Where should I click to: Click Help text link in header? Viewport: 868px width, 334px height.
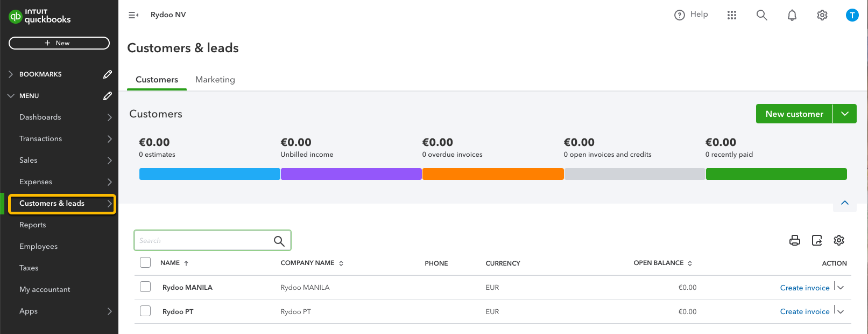pyautogui.click(x=699, y=15)
